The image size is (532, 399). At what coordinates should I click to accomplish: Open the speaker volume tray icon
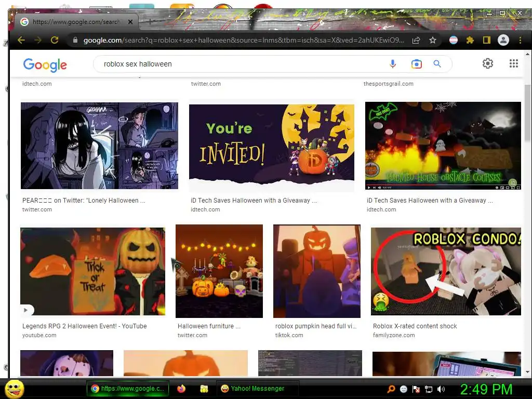pyautogui.click(x=441, y=389)
